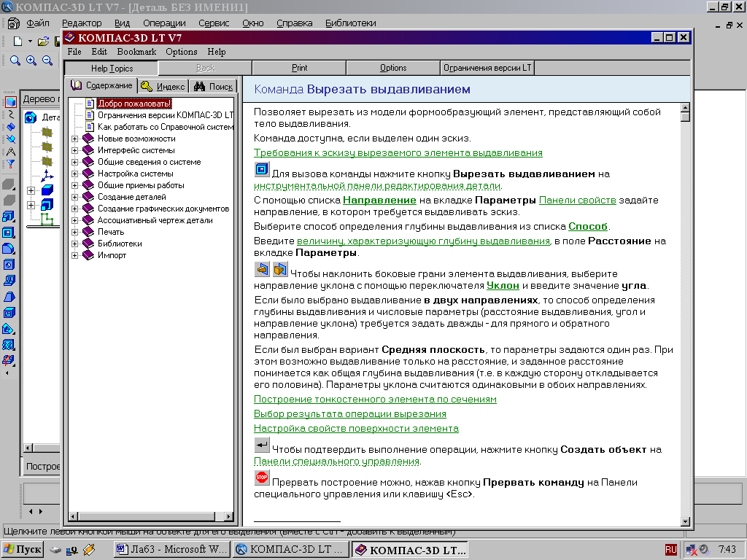Click the contents pane scroll right arrow
The height and width of the screenshot is (560, 747).
point(228,516)
